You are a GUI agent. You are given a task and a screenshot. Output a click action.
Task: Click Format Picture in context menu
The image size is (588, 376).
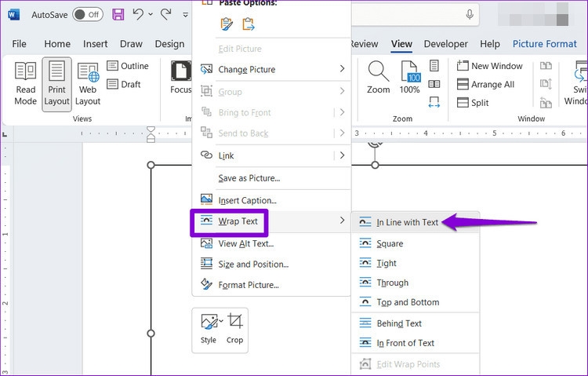[248, 284]
